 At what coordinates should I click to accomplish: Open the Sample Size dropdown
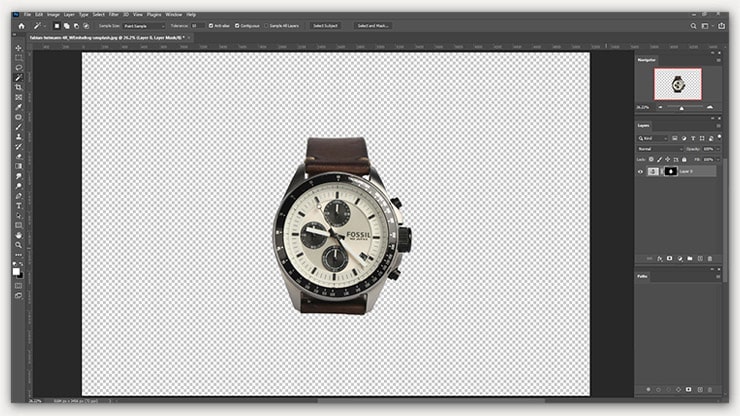point(144,26)
